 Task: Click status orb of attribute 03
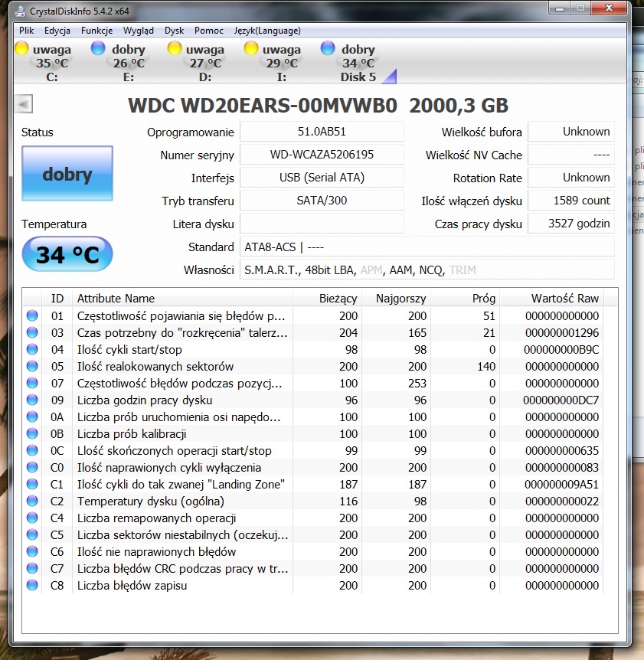click(32, 332)
